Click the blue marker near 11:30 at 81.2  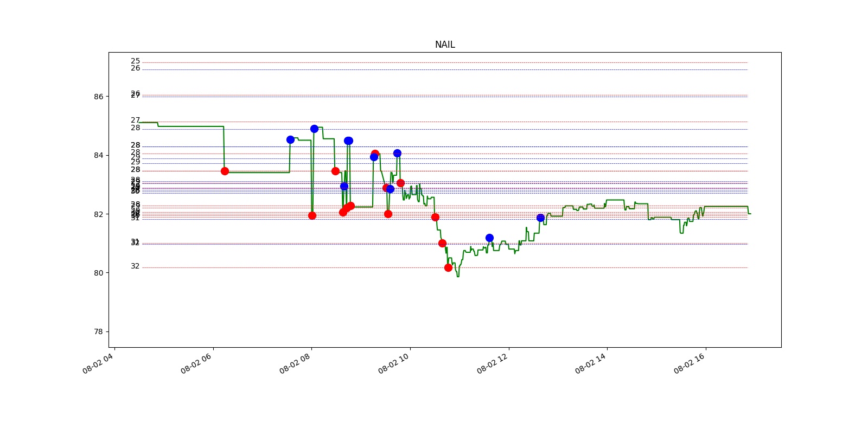tap(489, 238)
